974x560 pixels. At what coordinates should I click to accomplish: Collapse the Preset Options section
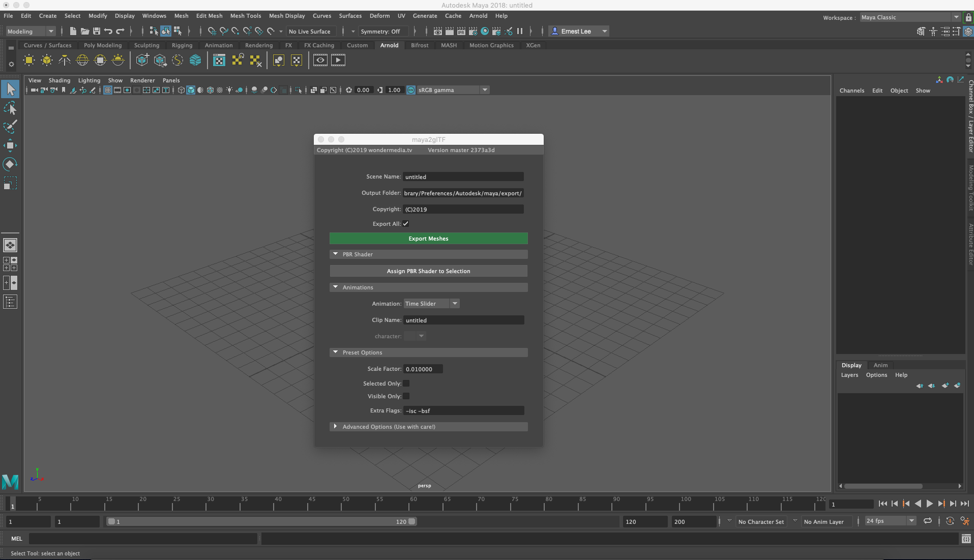pyautogui.click(x=336, y=352)
